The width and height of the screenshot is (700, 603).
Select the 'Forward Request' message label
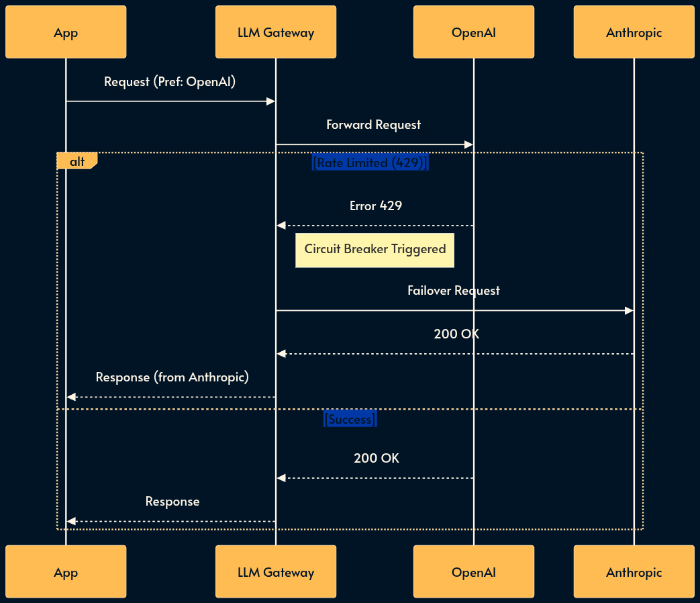click(373, 125)
